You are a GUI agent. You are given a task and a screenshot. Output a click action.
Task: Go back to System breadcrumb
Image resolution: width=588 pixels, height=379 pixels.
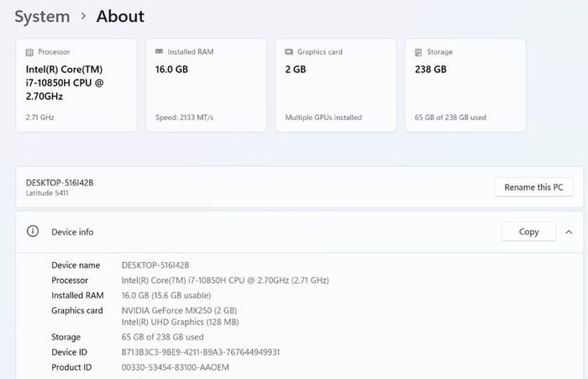[42, 17]
